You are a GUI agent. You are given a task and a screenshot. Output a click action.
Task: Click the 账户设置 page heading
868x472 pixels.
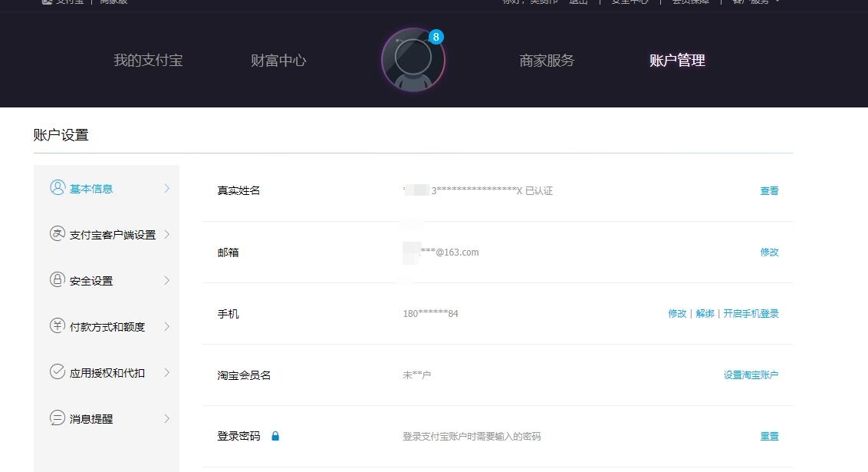tap(61, 134)
